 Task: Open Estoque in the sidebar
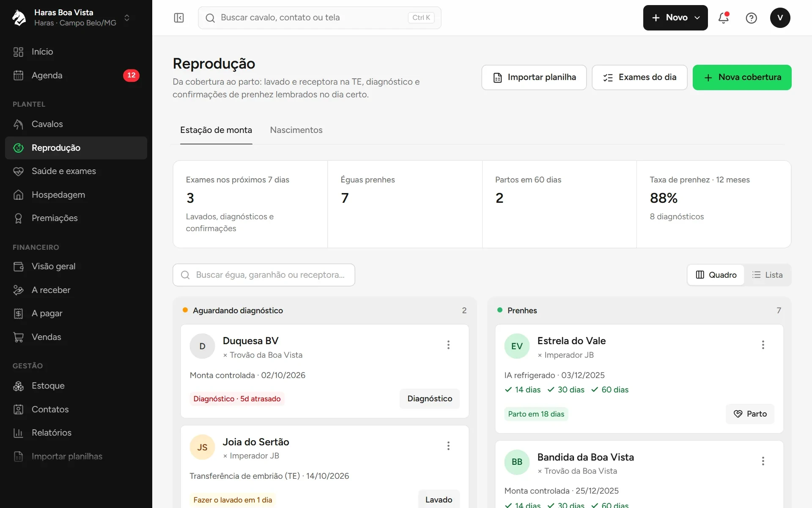click(x=76, y=386)
